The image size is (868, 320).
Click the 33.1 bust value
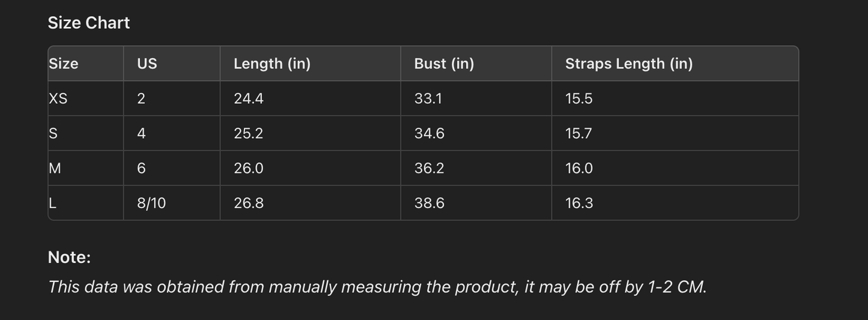[428, 98]
